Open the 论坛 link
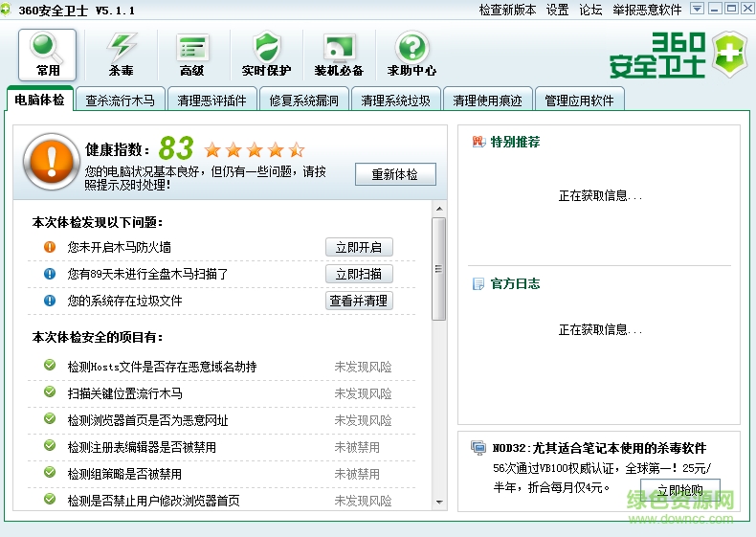 pos(590,10)
